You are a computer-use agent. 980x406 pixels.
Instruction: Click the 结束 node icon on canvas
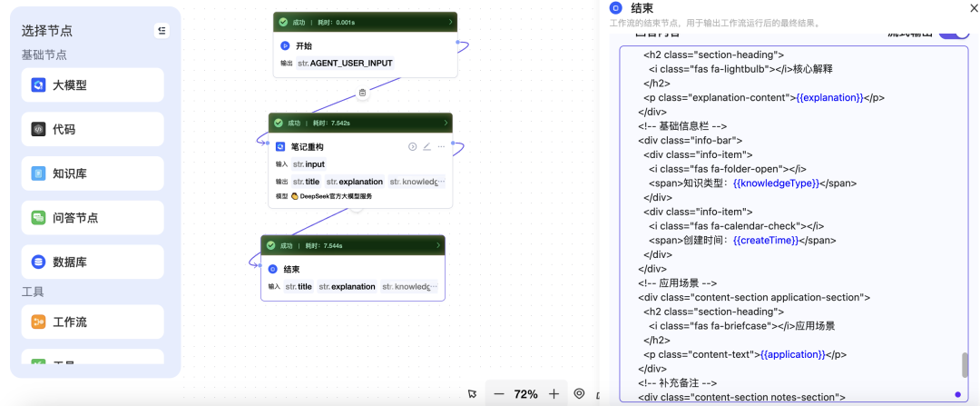(272, 269)
